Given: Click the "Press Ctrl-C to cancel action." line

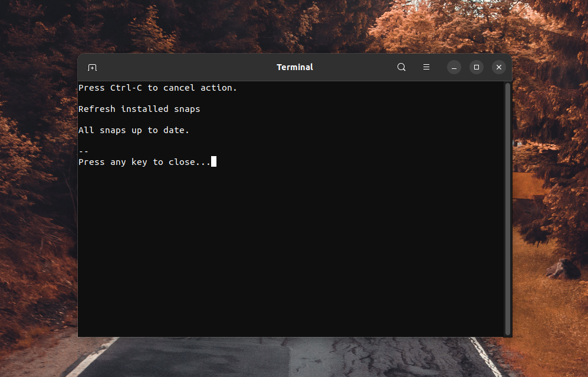Looking at the screenshot, I should tap(157, 88).
